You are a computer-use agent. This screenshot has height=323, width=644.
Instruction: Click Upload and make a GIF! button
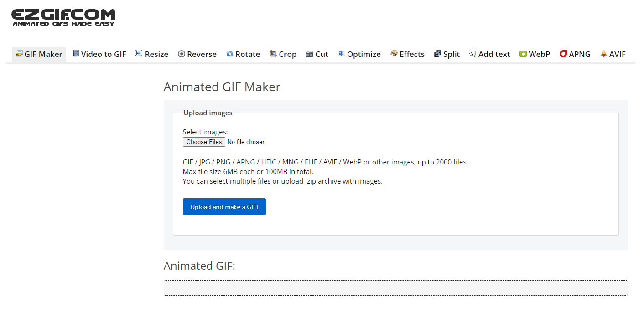coord(224,207)
